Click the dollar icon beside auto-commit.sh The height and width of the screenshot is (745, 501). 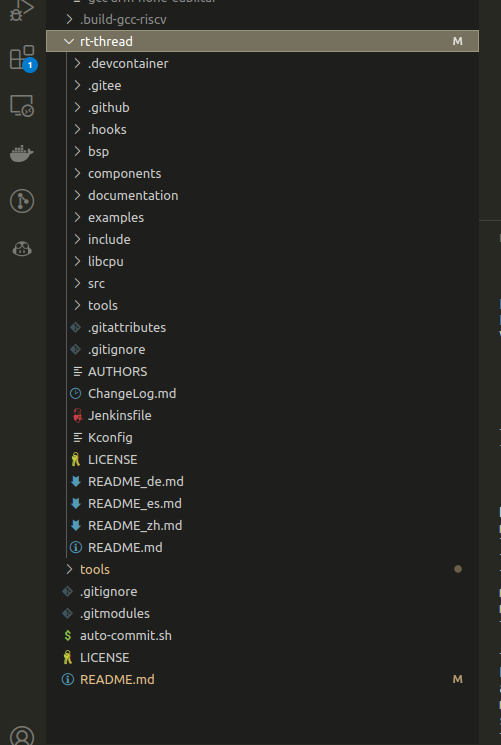pyautogui.click(x=67, y=635)
